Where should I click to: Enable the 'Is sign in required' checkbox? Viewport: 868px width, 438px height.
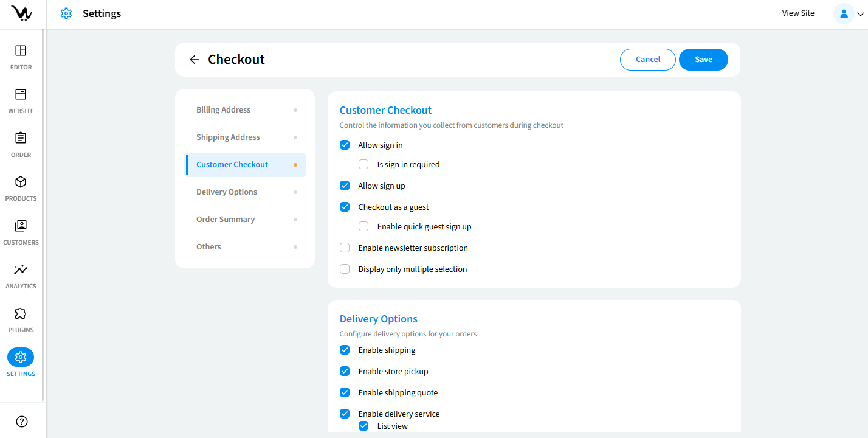pos(363,164)
